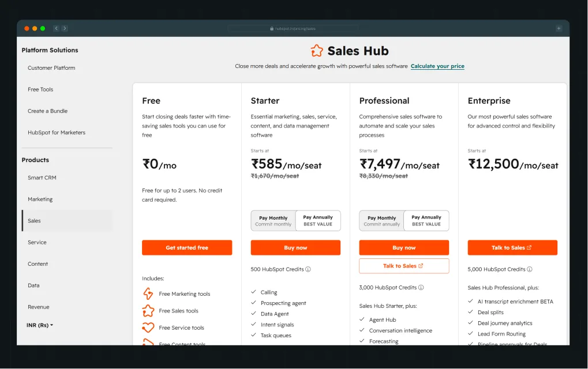Click info icon beside 500 HubSpot Credits
This screenshot has width=588, height=369.
[x=308, y=269]
